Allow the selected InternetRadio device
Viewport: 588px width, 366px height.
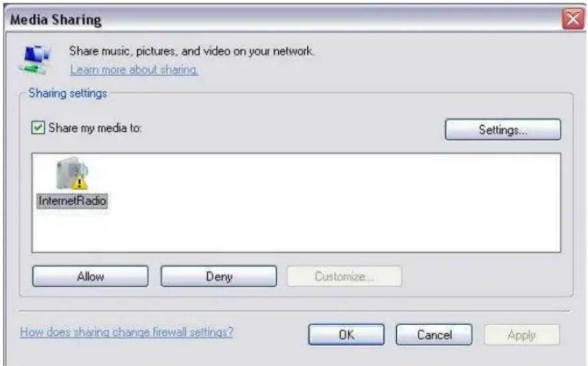[90, 277]
